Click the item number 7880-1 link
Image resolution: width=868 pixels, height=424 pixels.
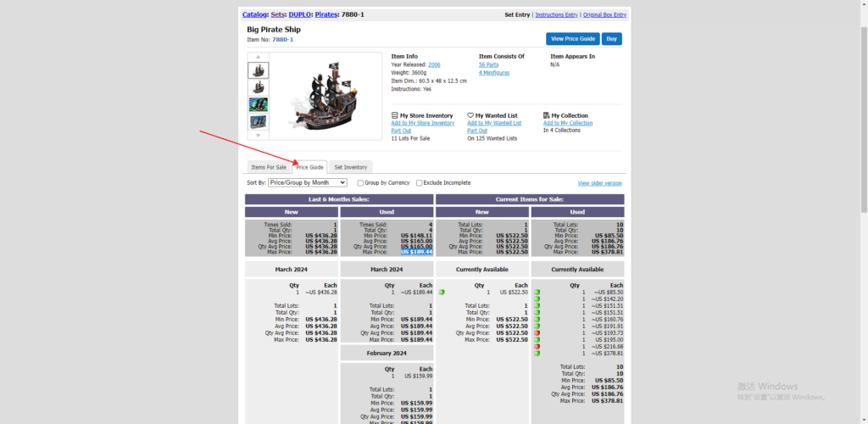(x=282, y=40)
